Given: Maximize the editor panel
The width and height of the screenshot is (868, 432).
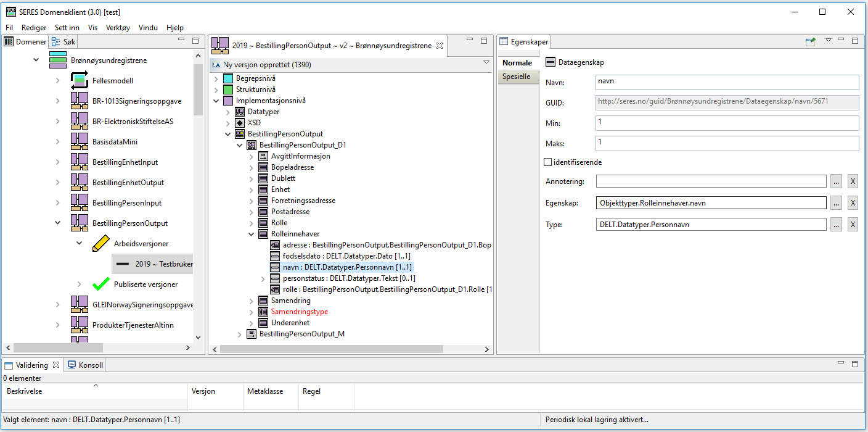Looking at the screenshot, I should [483, 41].
